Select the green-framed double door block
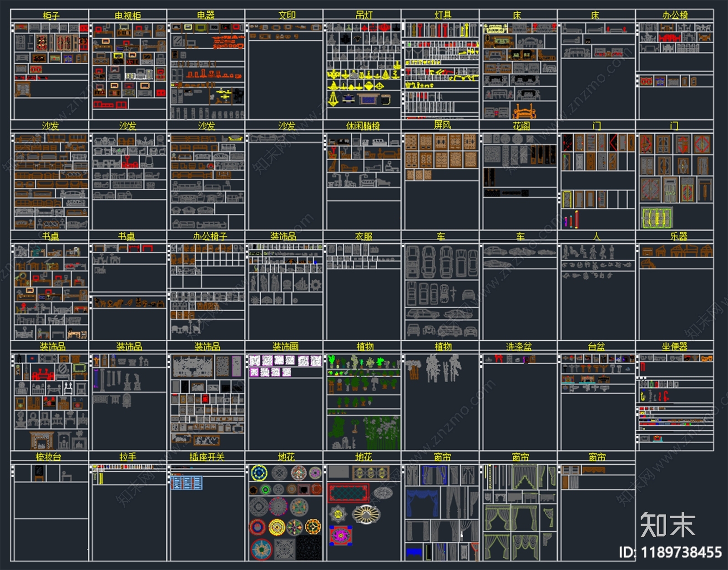This screenshot has height=570, width=728. 657,218
